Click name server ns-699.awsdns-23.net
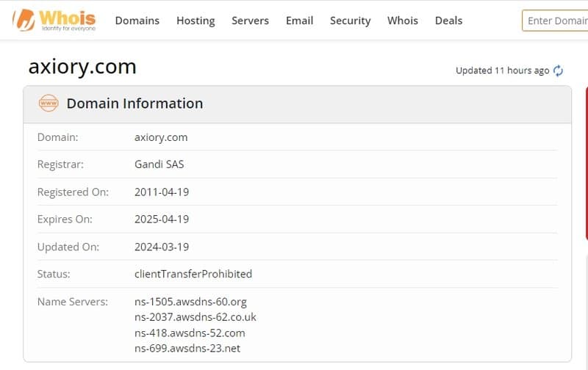 187,348
